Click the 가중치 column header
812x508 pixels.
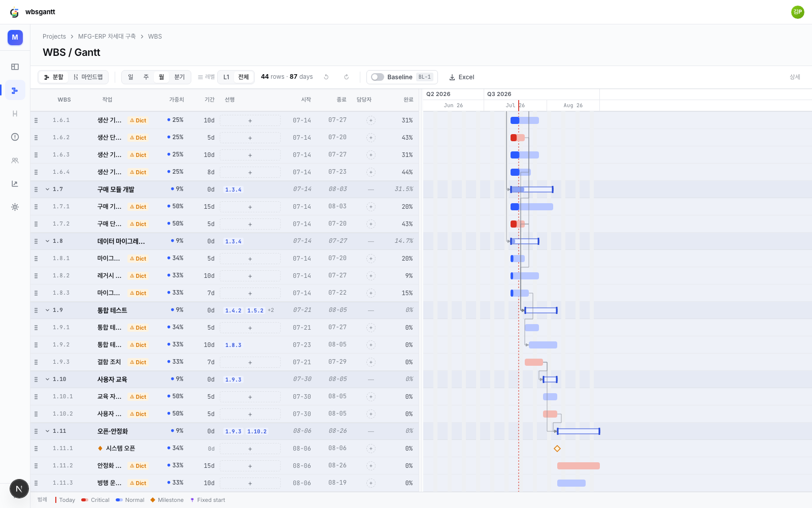pyautogui.click(x=177, y=100)
